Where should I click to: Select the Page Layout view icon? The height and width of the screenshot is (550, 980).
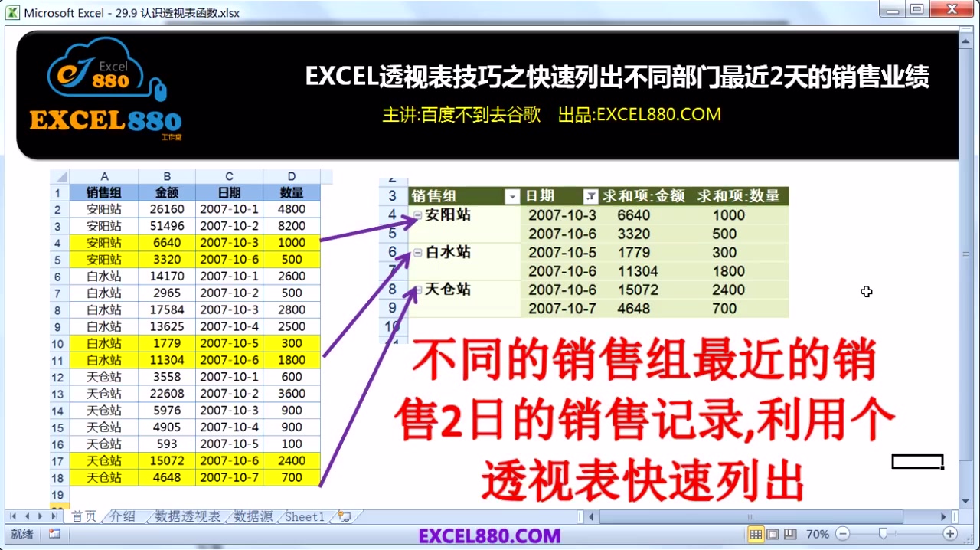click(774, 534)
